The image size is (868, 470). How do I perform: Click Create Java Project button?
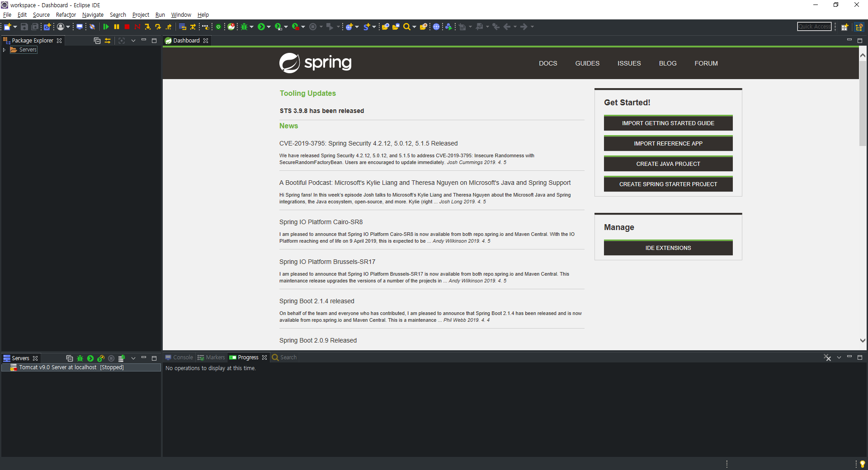[668, 164]
